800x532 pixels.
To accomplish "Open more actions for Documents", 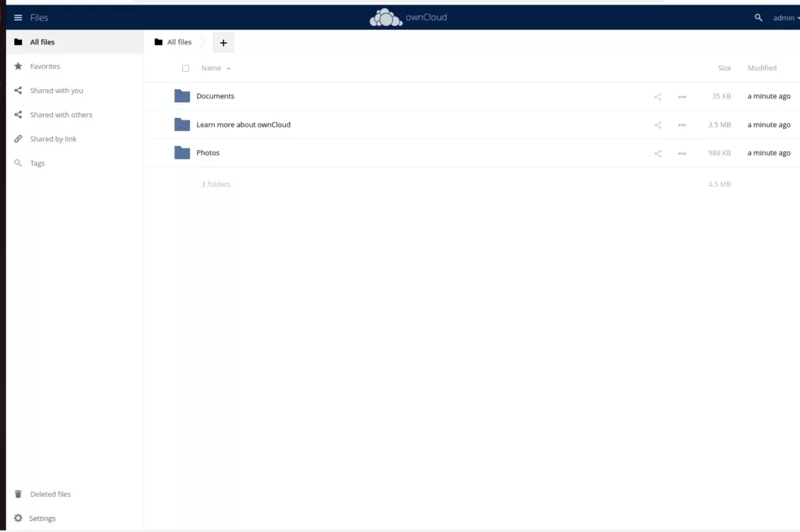I will [x=682, y=97].
